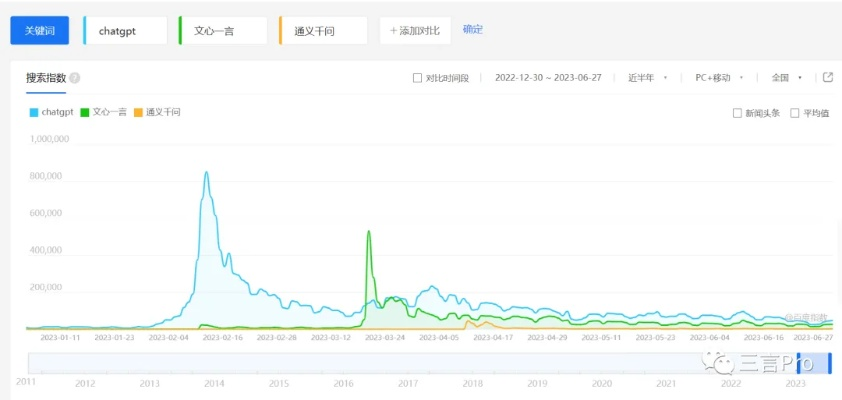
Task: Click the 400,000 y-axis label
Action: [x=47, y=250]
